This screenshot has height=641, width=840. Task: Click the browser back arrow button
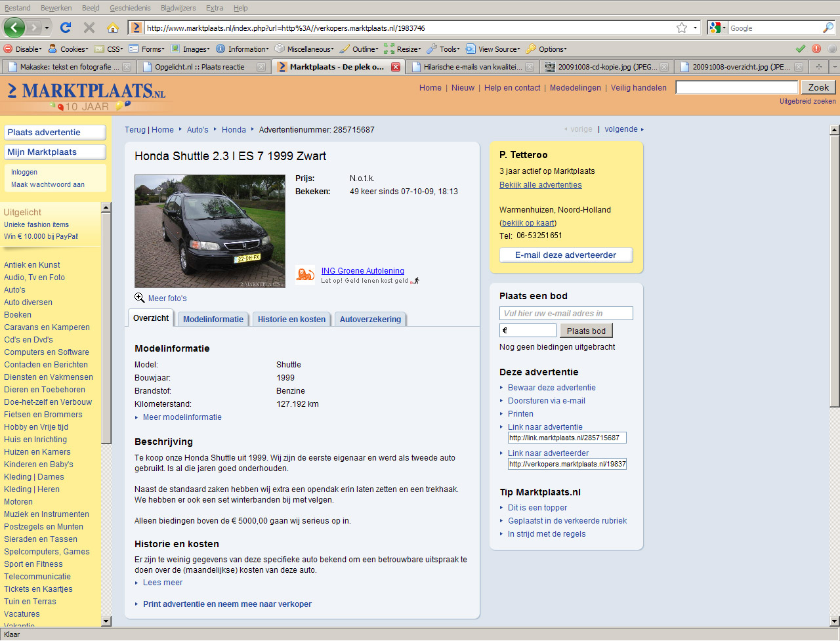point(14,28)
